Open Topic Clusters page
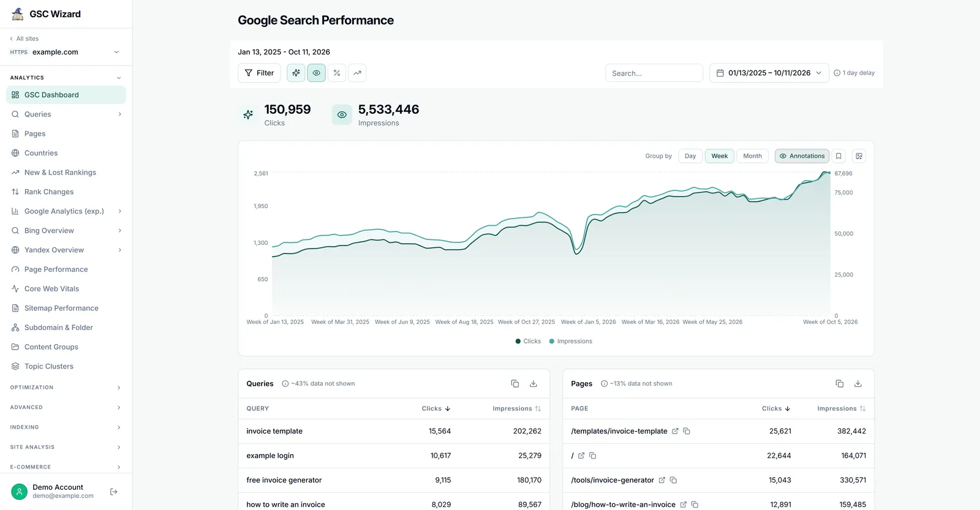Viewport: 980px width, 510px height. tap(66, 366)
